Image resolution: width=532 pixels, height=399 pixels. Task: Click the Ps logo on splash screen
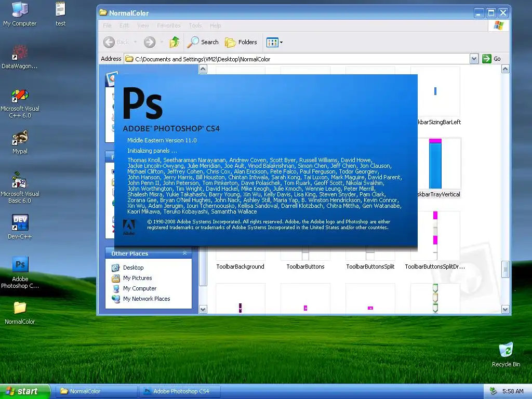click(x=142, y=103)
